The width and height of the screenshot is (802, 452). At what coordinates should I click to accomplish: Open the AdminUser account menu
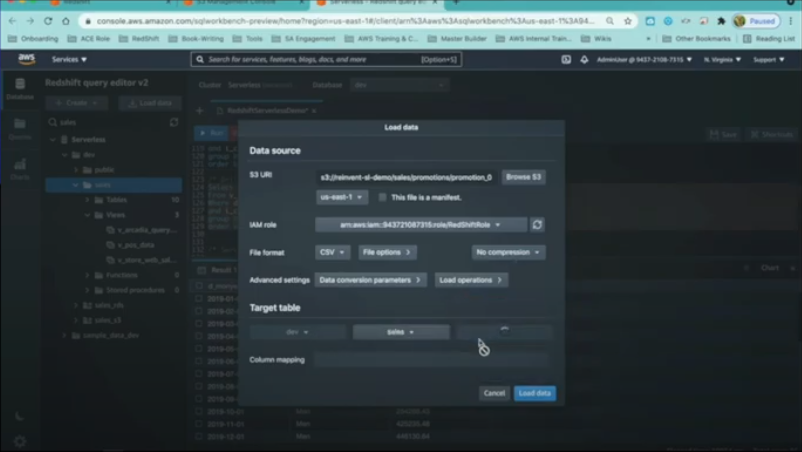tap(644, 59)
